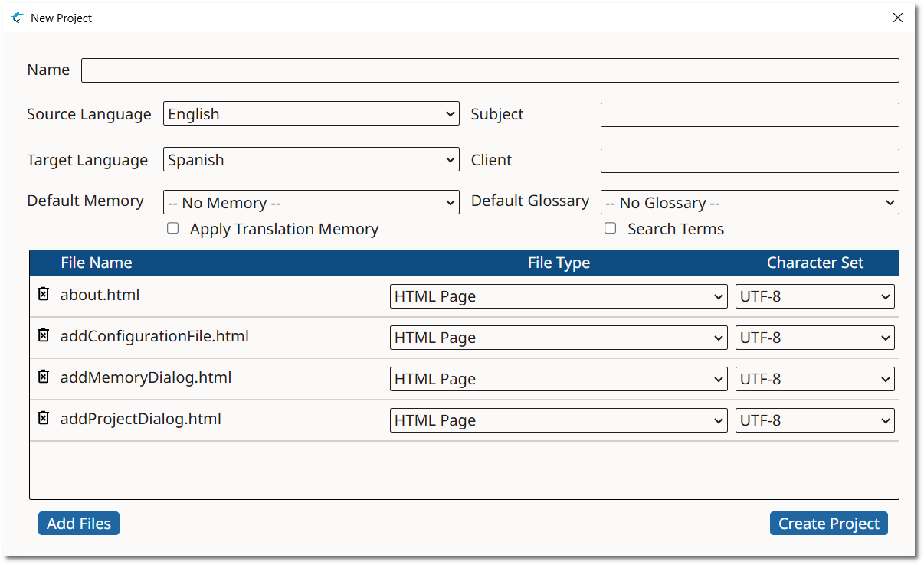Click the Add Files button
The height and width of the screenshot is (565, 924).
[x=79, y=524]
